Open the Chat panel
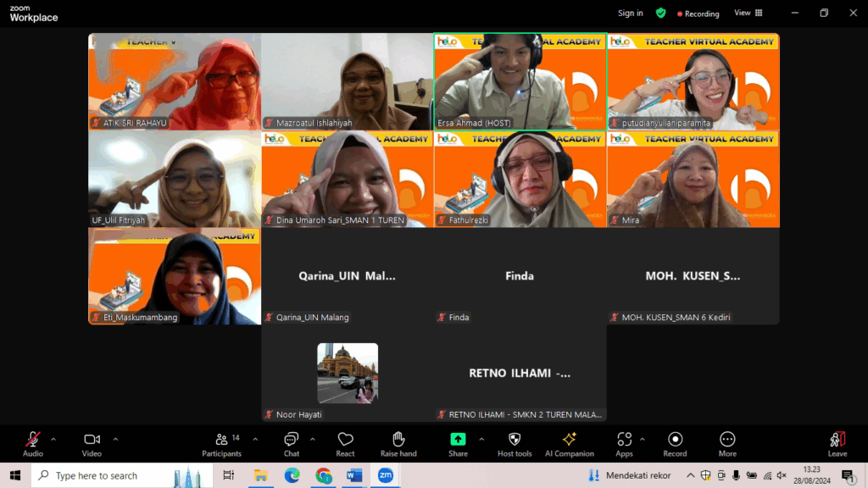Viewport: 868px width, 488px height. click(292, 443)
